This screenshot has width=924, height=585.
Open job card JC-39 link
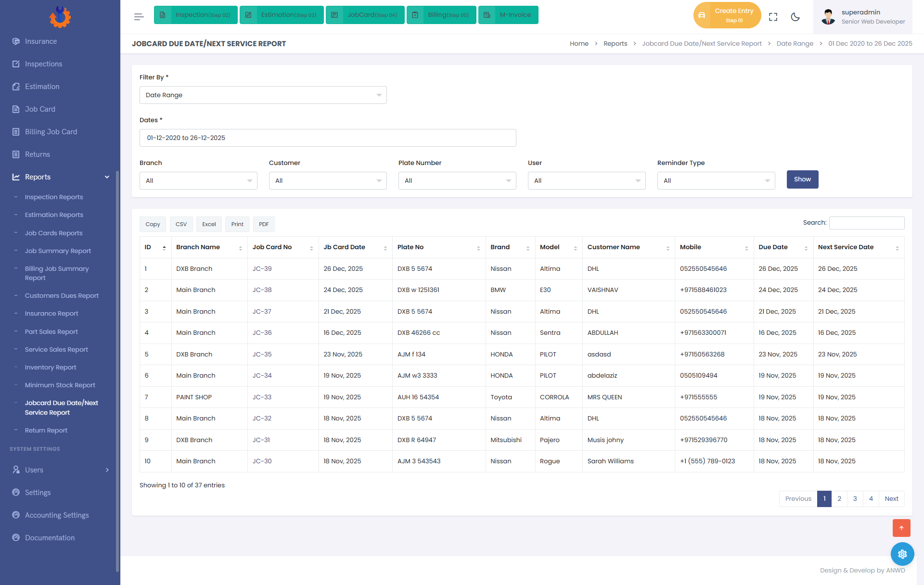pyautogui.click(x=262, y=269)
